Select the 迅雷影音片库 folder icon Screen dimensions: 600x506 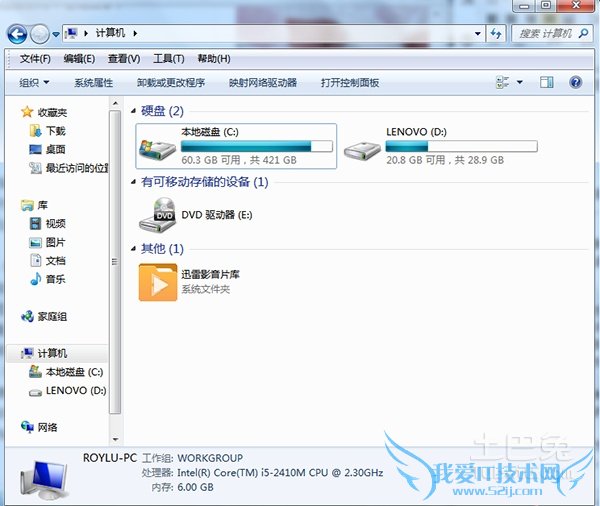[x=158, y=282]
